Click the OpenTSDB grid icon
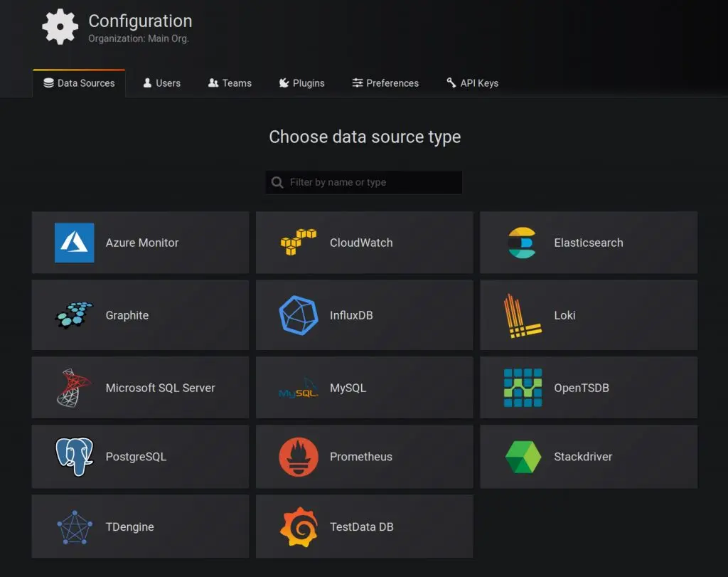728x577 pixels. pyautogui.click(x=522, y=388)
